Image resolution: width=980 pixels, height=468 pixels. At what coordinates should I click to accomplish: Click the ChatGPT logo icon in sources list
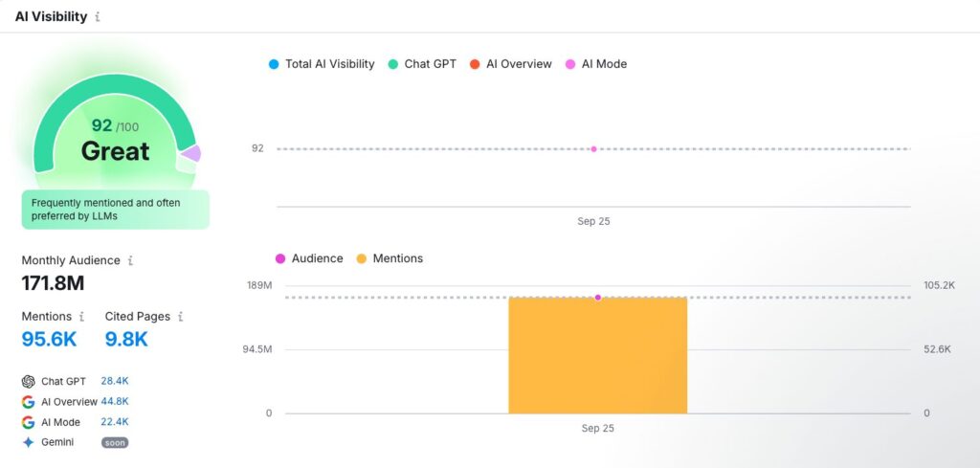click(28, 381)
